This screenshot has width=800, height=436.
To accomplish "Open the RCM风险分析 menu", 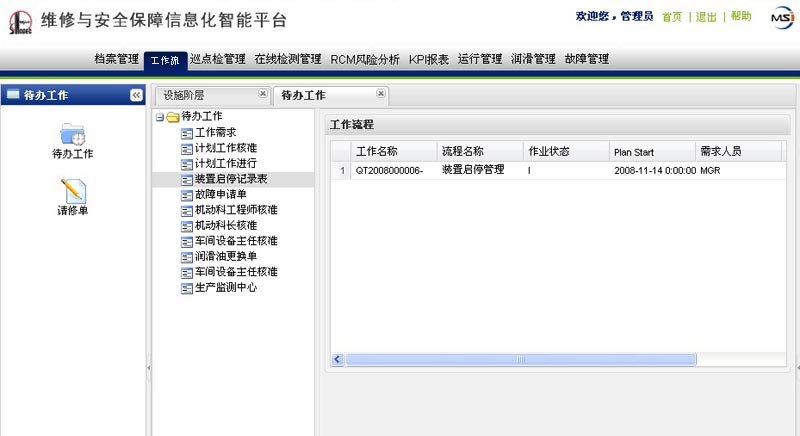I will [x=365, y=59].
